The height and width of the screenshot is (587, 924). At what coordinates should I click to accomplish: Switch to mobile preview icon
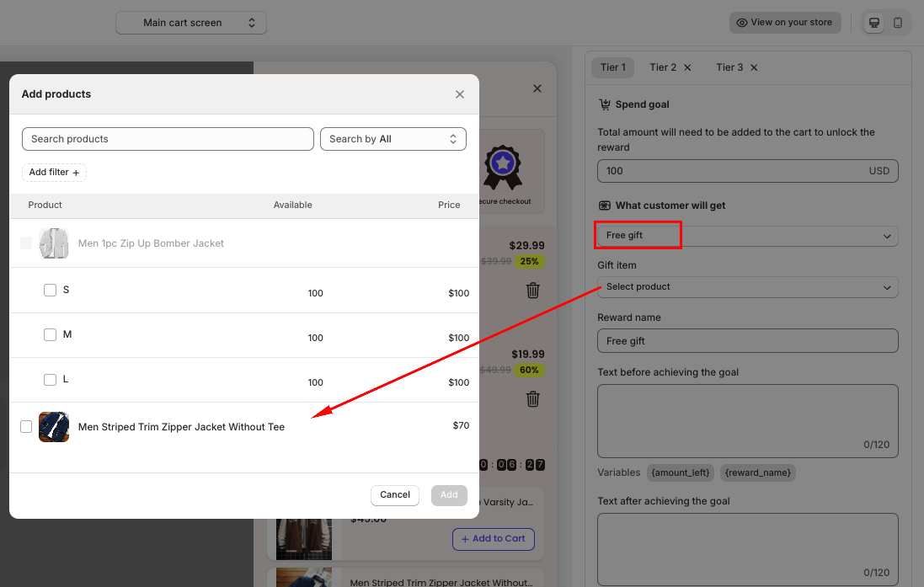click(898, 23)
